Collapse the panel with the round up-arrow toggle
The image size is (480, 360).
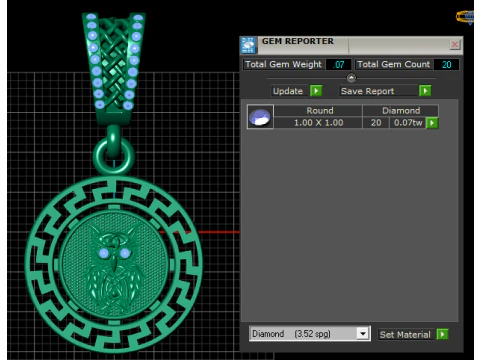click(x=351, y=78)
